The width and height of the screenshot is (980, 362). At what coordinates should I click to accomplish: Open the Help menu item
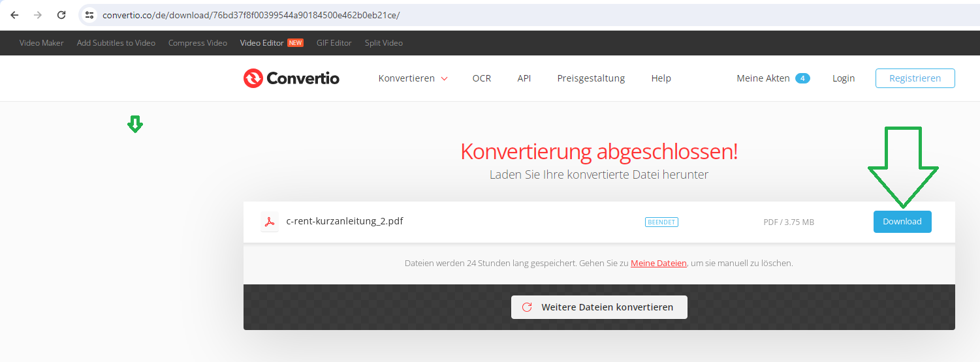pos(661,78)
